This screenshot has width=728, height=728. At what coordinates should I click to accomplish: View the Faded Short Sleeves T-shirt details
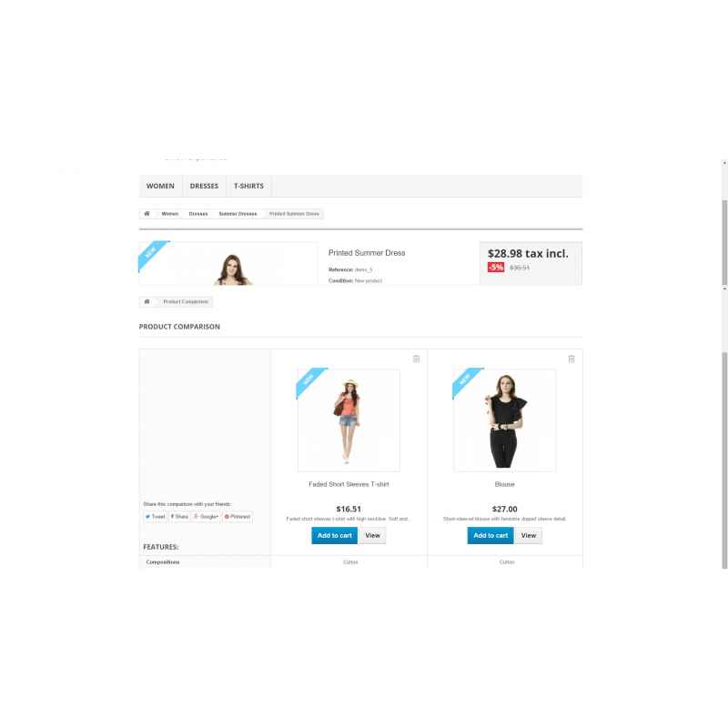click(x=372, y=535)
